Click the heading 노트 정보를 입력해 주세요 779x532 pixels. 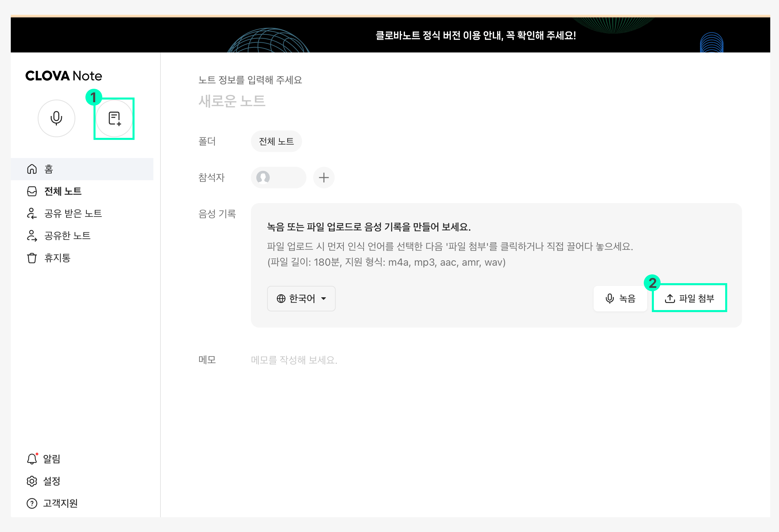click(x=250, y=80)
